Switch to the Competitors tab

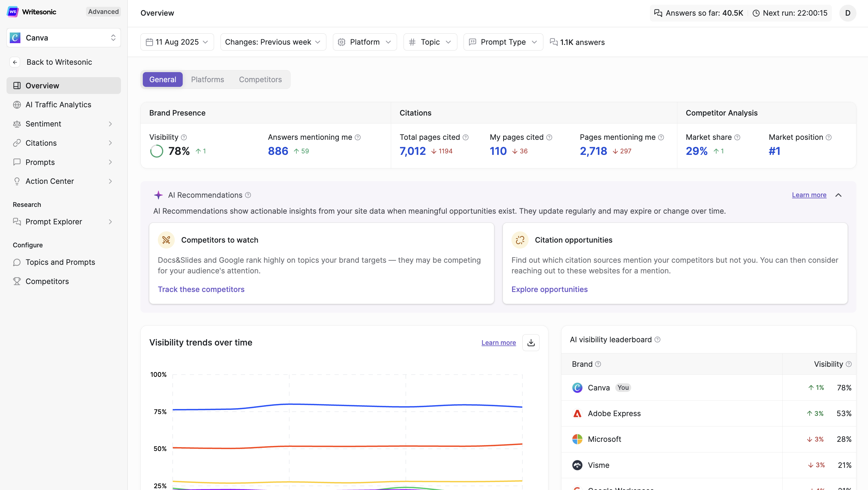(260, 79)
